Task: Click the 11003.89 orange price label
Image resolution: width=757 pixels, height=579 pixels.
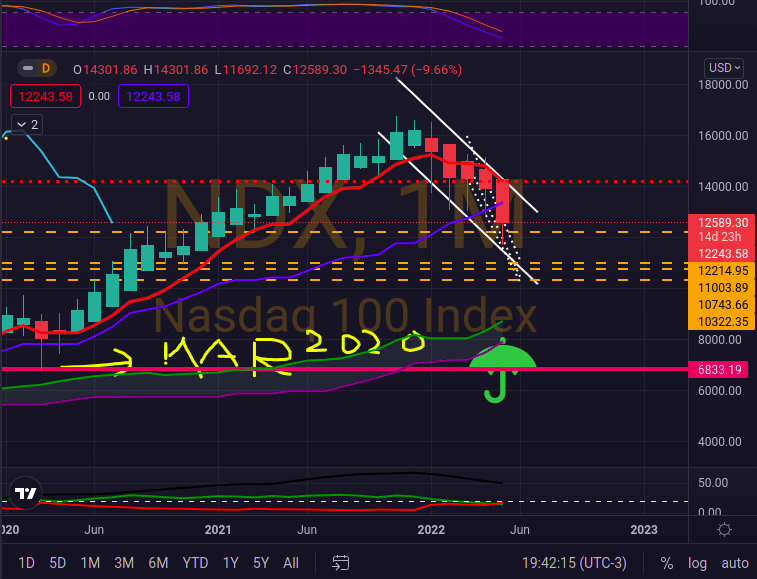Action: [x=722, y=288]
